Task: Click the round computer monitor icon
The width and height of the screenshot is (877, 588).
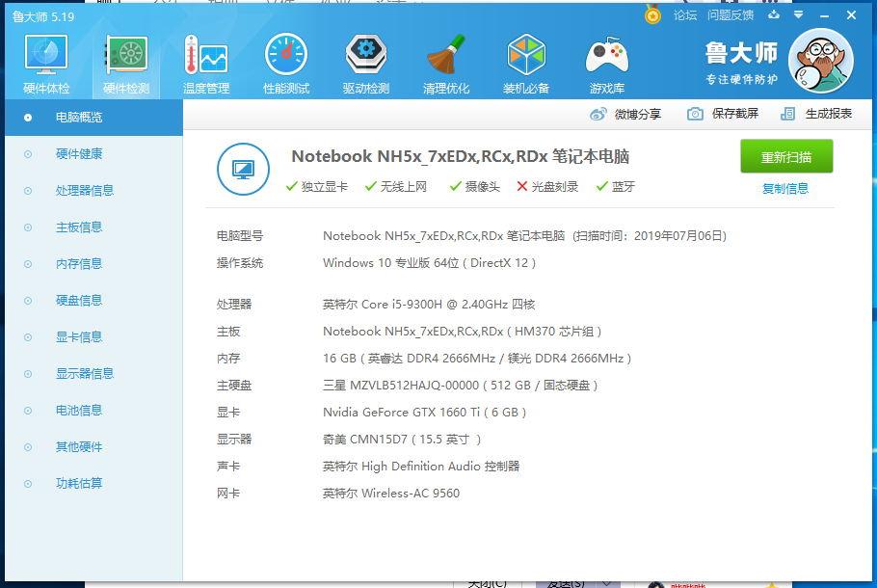Action: [x=243, y=169]
